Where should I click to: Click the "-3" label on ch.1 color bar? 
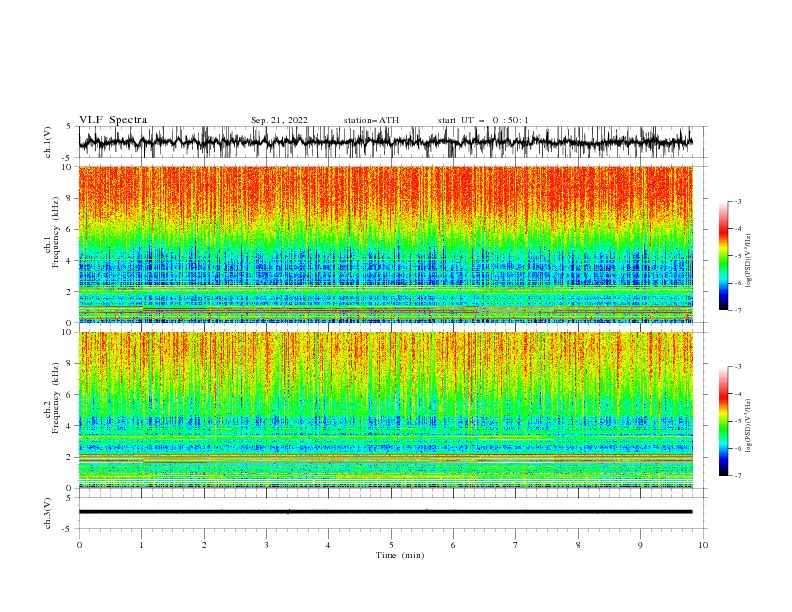[738, 201]
